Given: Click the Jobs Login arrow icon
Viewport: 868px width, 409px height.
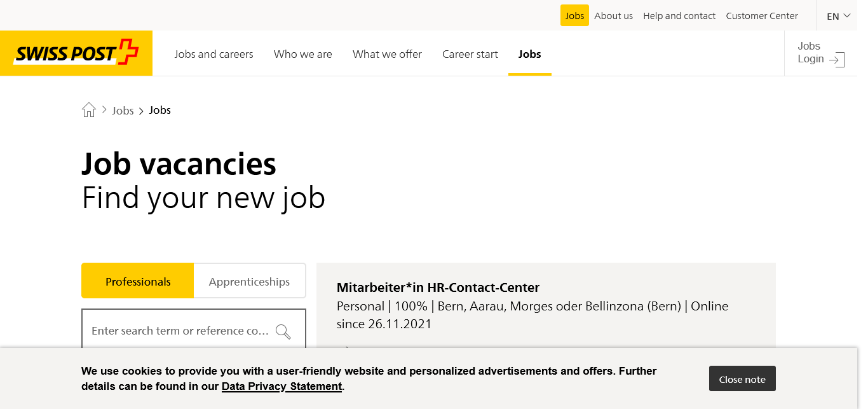Looking at the screenshot, I should [x=837, y=60].
